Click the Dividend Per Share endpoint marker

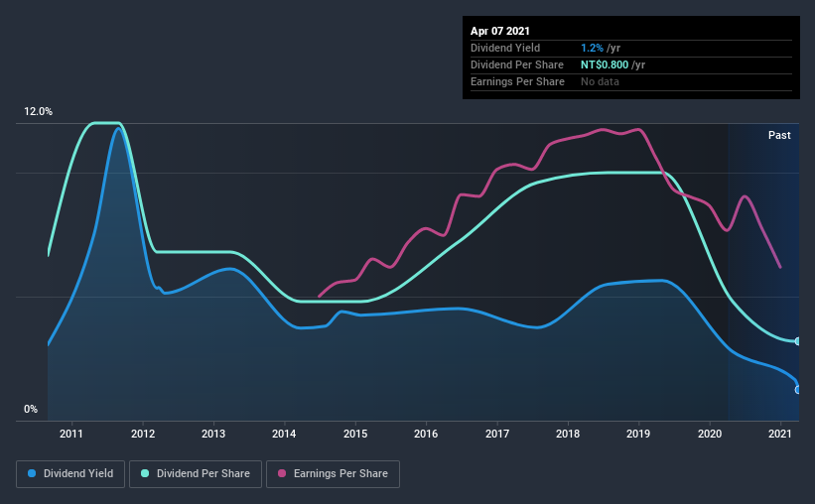[797, 341]
